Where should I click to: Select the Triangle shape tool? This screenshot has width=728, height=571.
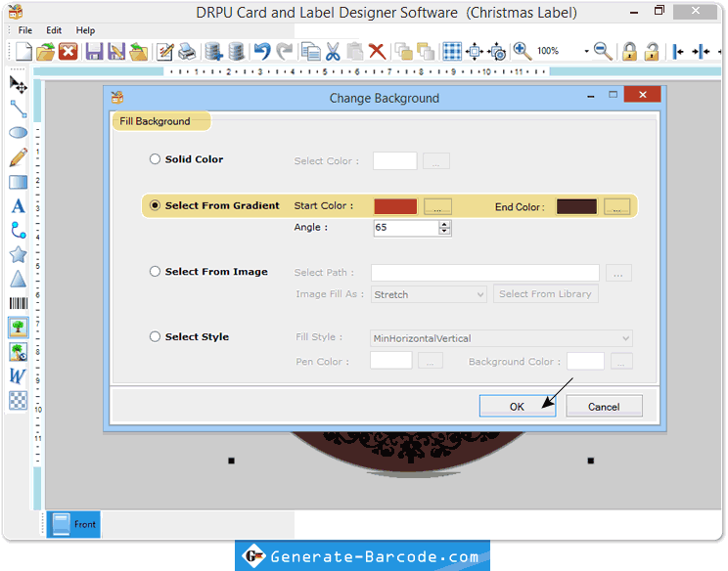(x=19, y=279)
